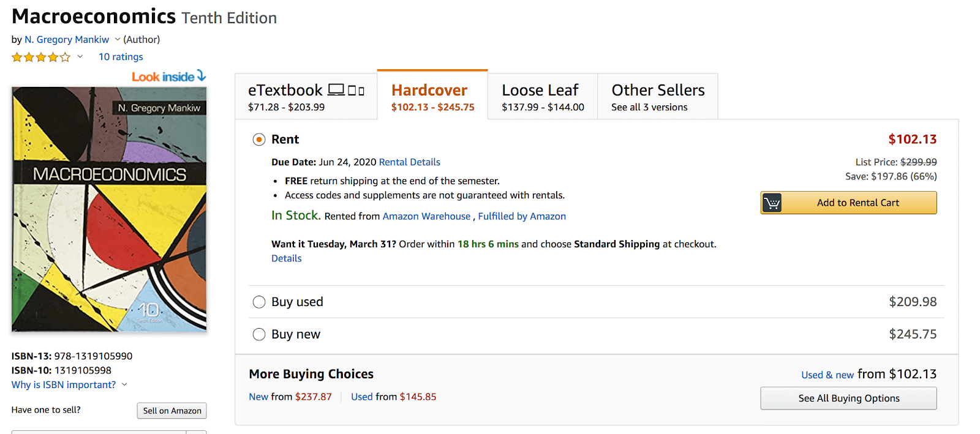The width and height of the screenshot is (980, 434).
Task: Open the ratings breakdown dropdown arrow
Action: point(80,57)
